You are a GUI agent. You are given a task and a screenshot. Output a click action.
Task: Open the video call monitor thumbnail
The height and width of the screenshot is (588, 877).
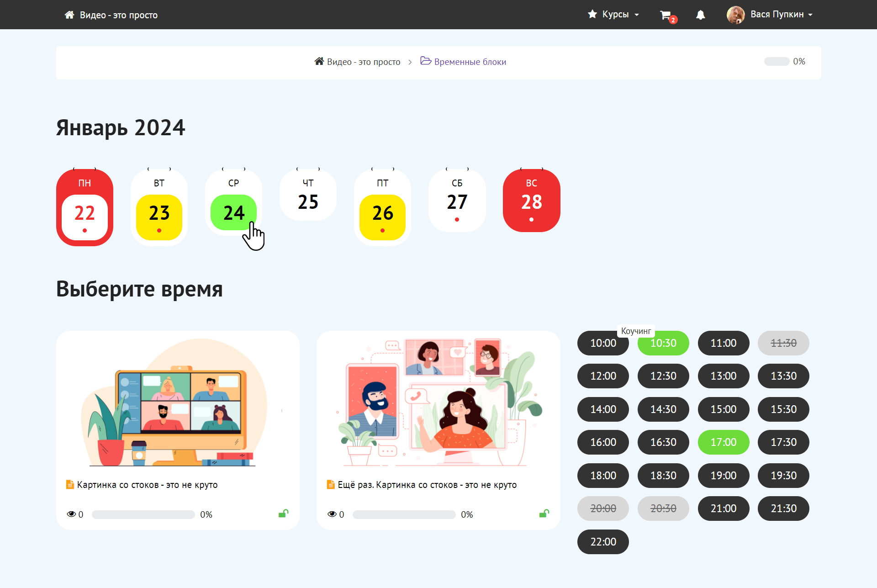pyautogui.click(x=177, y=402)
